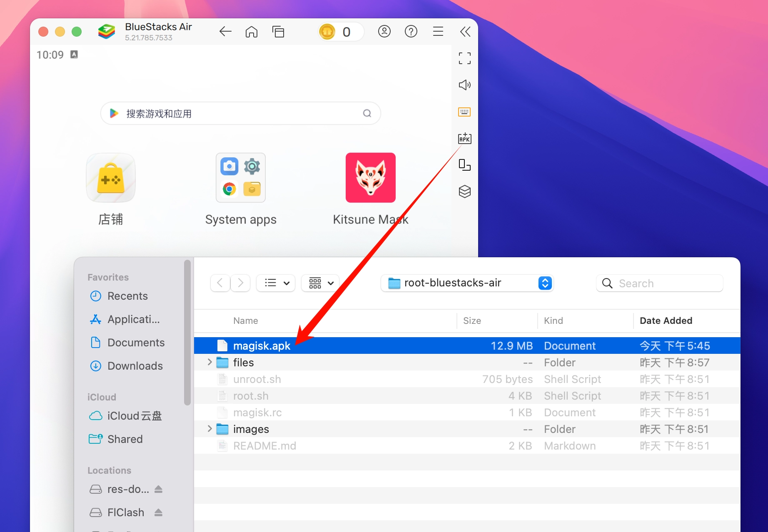768x532 pixels.
Task: Open the multi-instance manager layers icon
Action: tap(465, 191)
